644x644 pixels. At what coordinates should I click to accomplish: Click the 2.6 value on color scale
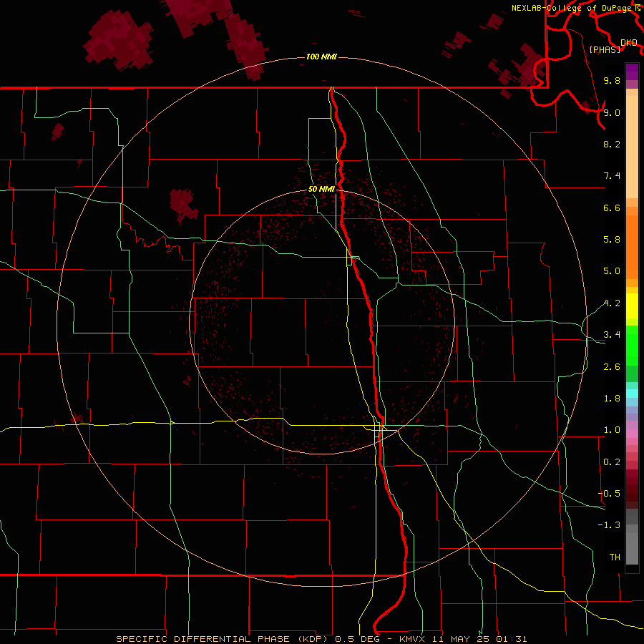coord(612,367)
